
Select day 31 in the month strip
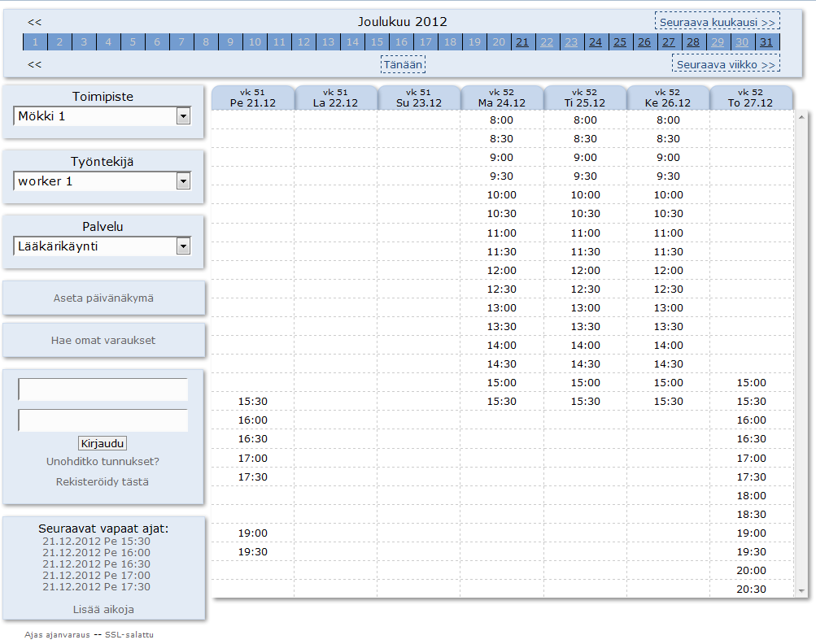click(x=766, y=42)
